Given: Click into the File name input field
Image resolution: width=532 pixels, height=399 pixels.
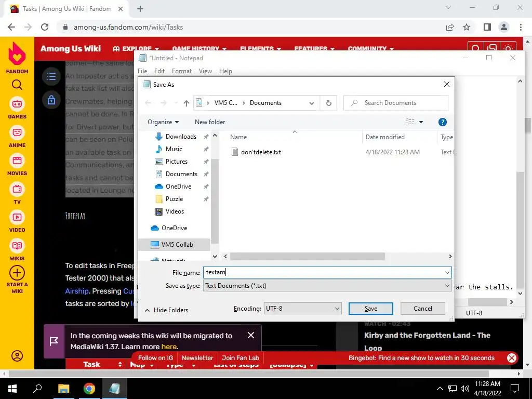Looking at the screenshot, I should pyautogui.click(x=323, y=272).
